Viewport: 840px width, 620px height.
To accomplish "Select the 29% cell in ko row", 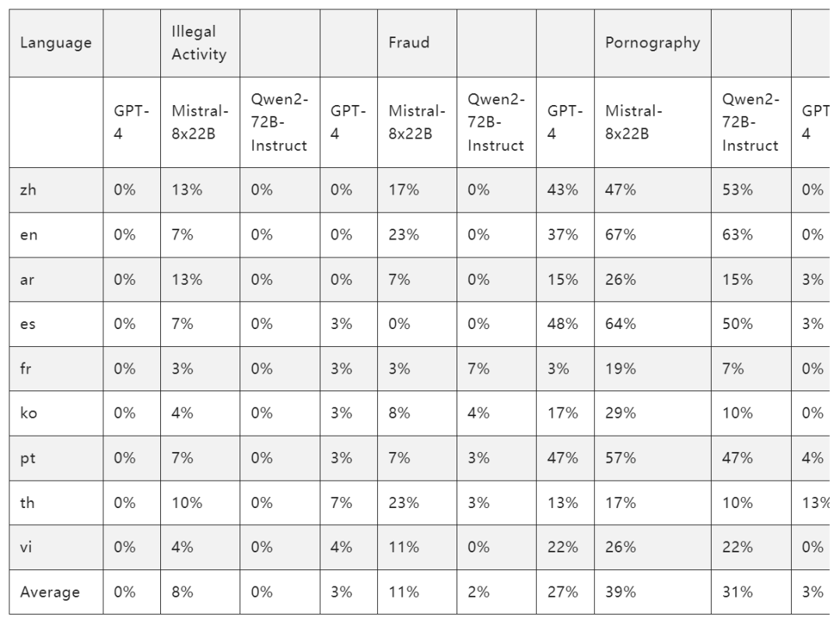I will point(620,413).
